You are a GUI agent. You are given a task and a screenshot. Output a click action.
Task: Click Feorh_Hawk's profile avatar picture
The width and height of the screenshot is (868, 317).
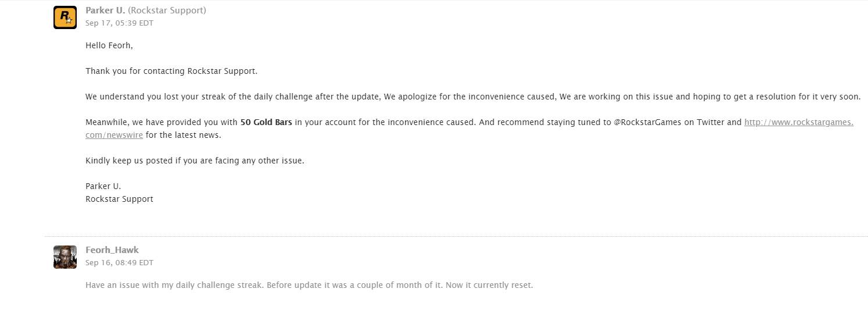(x=65, y=257)
